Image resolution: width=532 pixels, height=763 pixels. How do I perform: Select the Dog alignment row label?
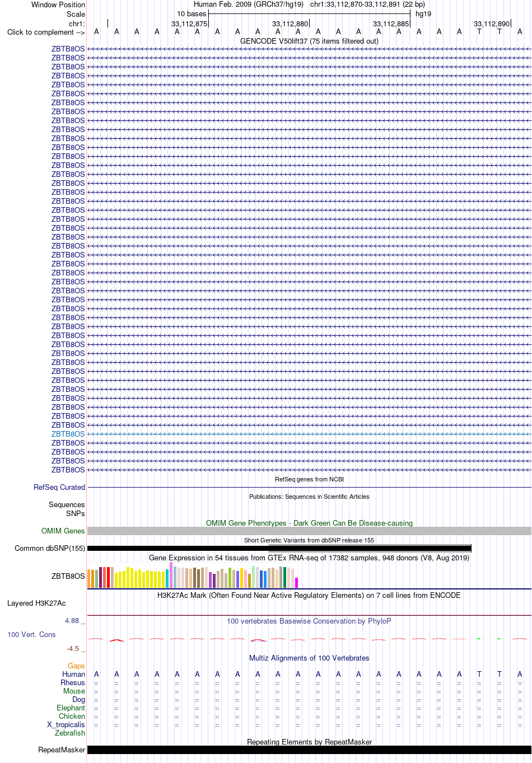coord(78,699)
